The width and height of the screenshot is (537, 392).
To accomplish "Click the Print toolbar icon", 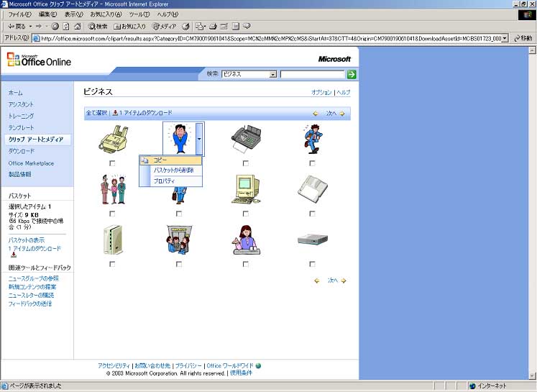I will click(x=213, y=26).
